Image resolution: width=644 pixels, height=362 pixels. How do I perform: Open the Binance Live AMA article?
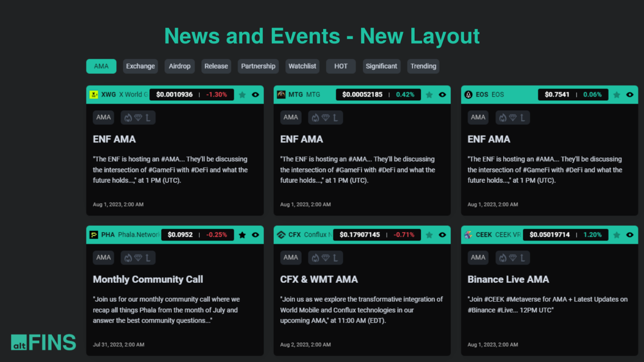[508, 279]
